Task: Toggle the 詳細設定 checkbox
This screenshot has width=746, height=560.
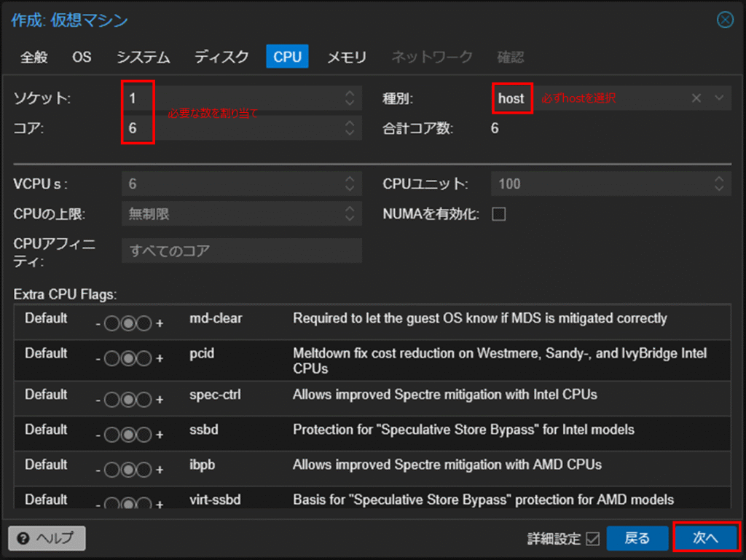Action: point(592,539)
